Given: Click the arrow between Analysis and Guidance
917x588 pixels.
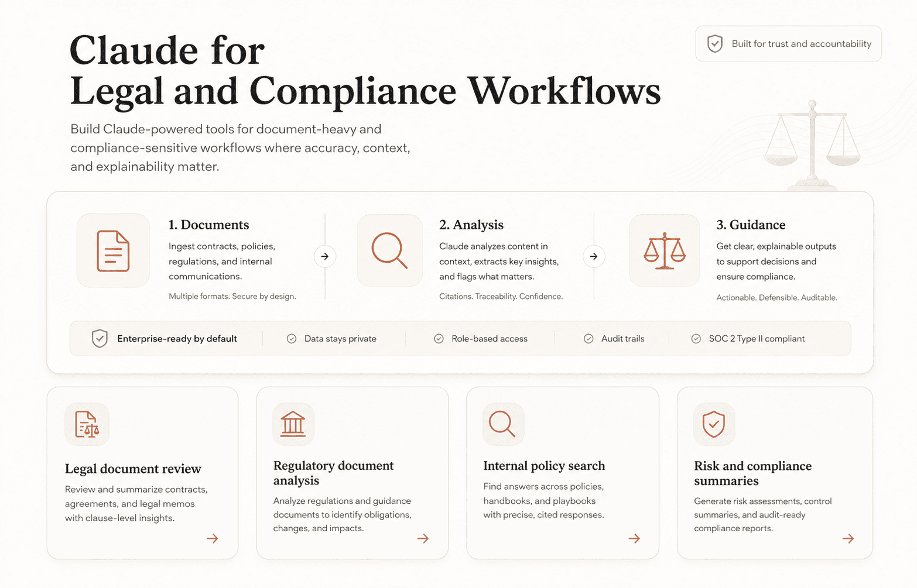Looking at the screenshot, I should [x=594, y=256].
